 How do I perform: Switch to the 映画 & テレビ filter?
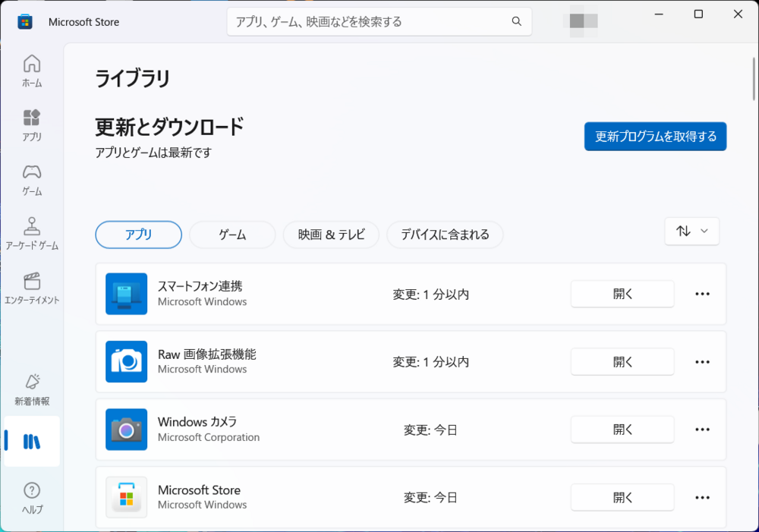331,235
